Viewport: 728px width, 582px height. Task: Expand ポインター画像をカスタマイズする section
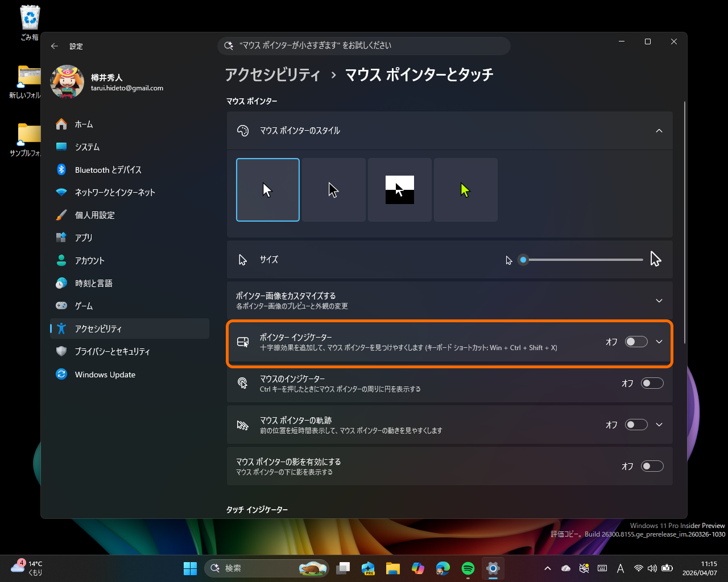point(659,301)
